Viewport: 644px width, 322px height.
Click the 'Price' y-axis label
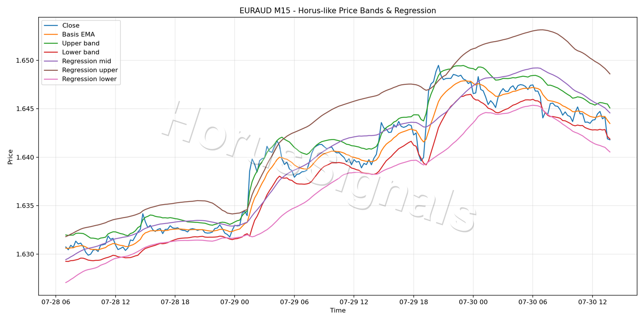[10, 157]
